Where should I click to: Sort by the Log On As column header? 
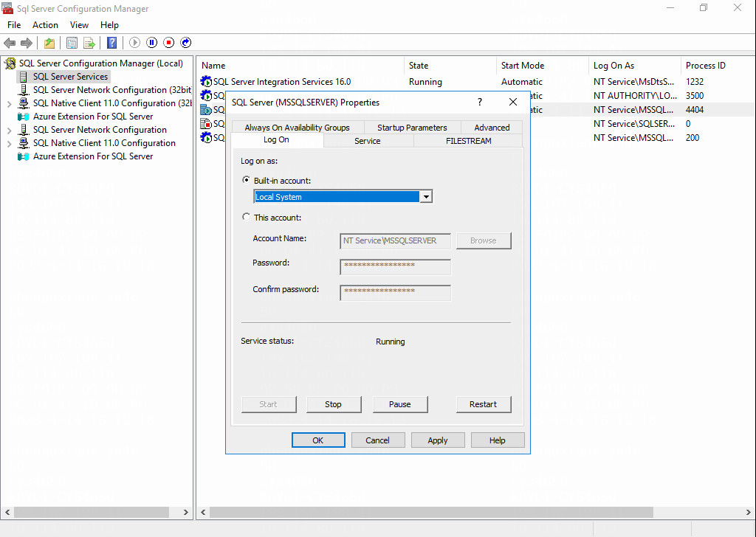click(634, 66)
